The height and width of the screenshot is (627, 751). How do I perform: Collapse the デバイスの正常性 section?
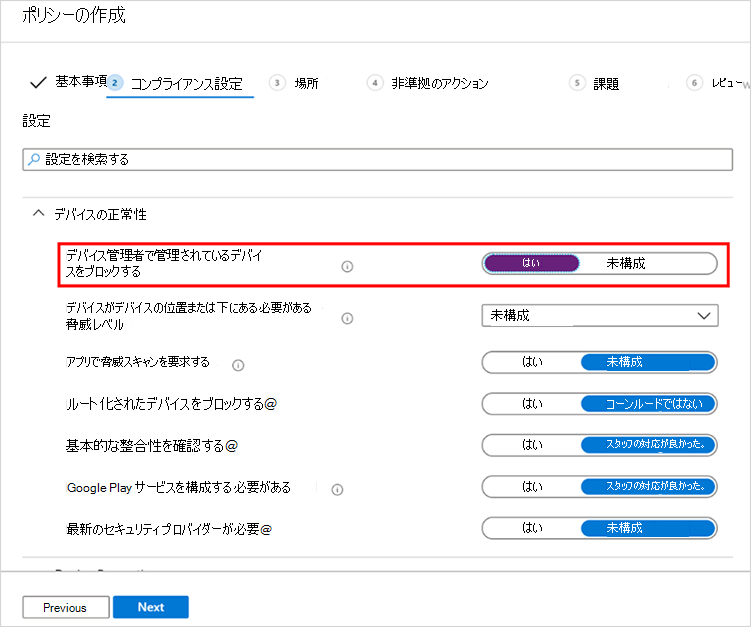[x=39, y=213]
